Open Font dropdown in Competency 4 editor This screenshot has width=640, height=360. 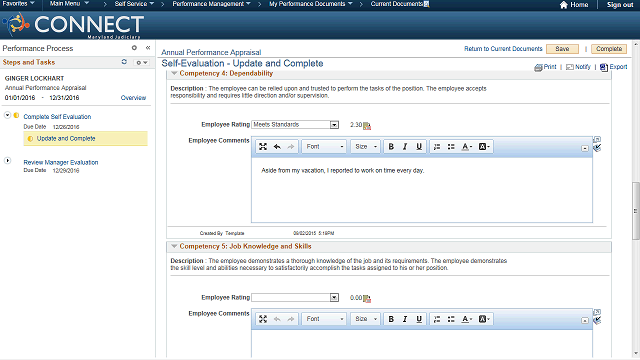325,147
